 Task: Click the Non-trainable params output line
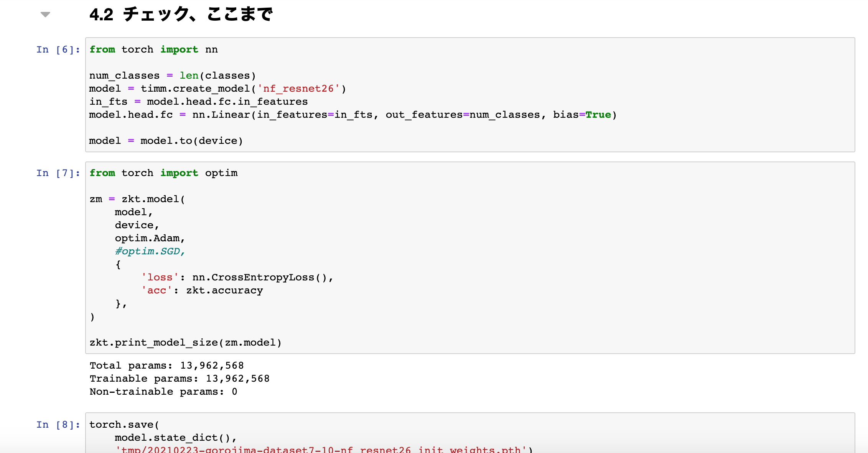[163, 392]
